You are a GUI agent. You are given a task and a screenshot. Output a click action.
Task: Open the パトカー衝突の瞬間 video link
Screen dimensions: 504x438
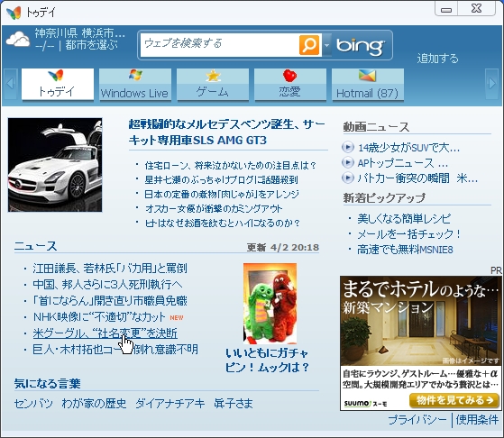point(417,178)
